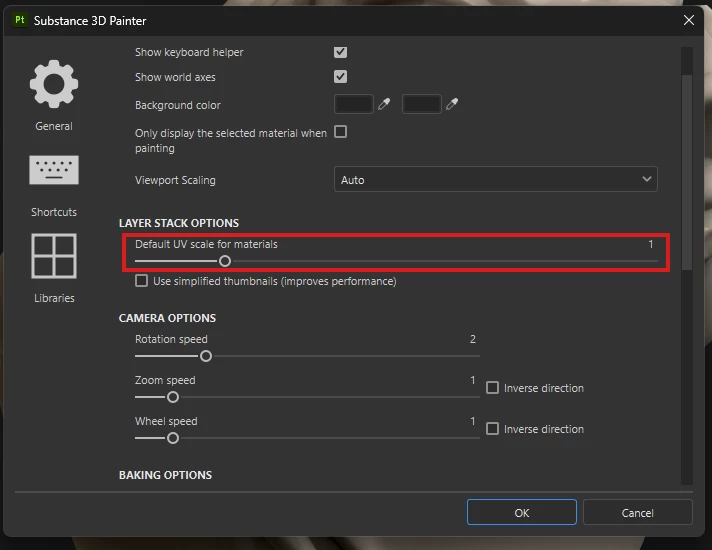Click the Zoom speed slider handle
This screenshot has height=550, width=712.
(x=173, y=397)
